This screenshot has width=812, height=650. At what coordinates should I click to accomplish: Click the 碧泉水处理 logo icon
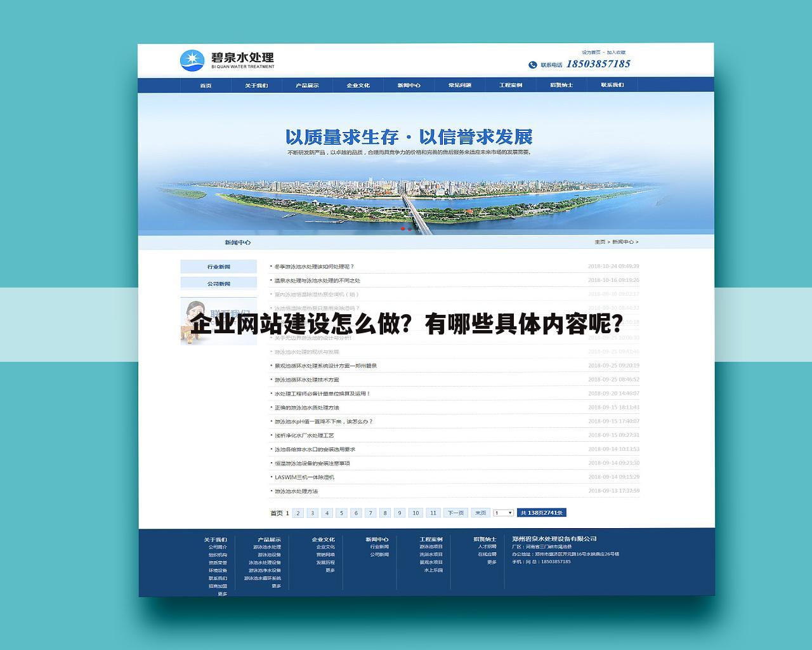[x=193, y=60]
